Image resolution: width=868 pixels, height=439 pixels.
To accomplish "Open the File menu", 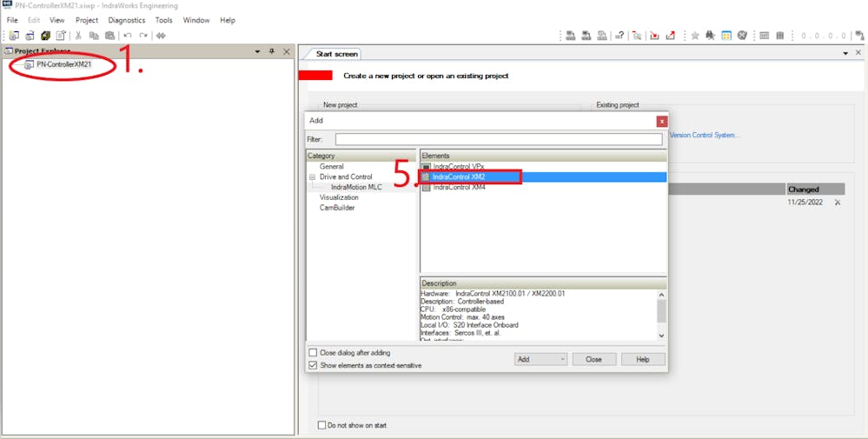I will click(x=12, y=20).
